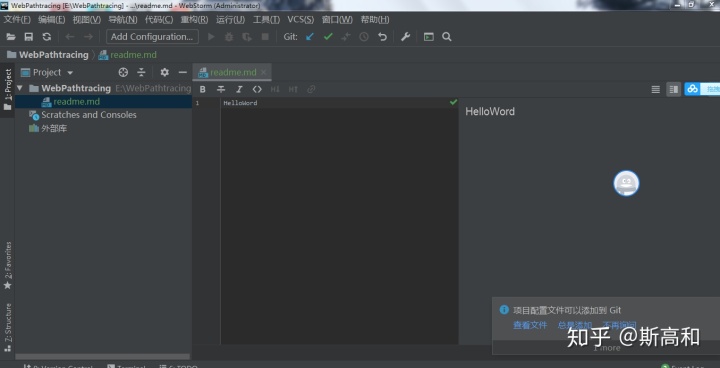Apply Strikethrough formatting in markdown toolbar

tap(221, 89)
